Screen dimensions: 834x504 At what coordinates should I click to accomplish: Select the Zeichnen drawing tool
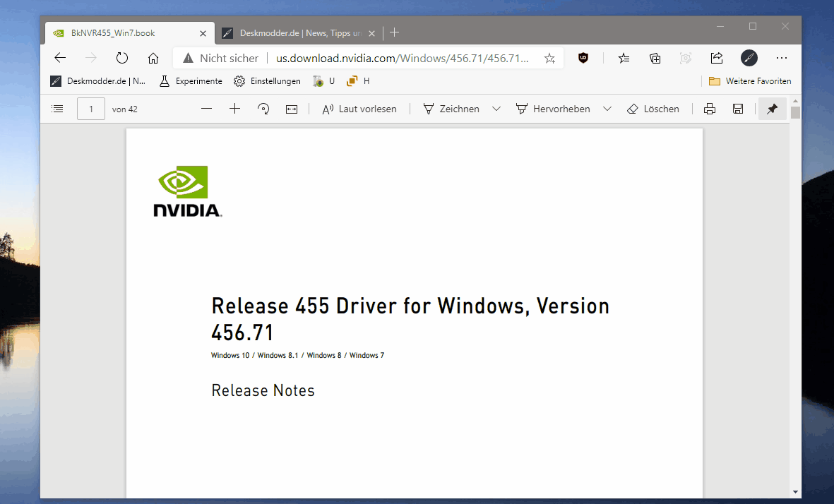(x=451, y=109)
